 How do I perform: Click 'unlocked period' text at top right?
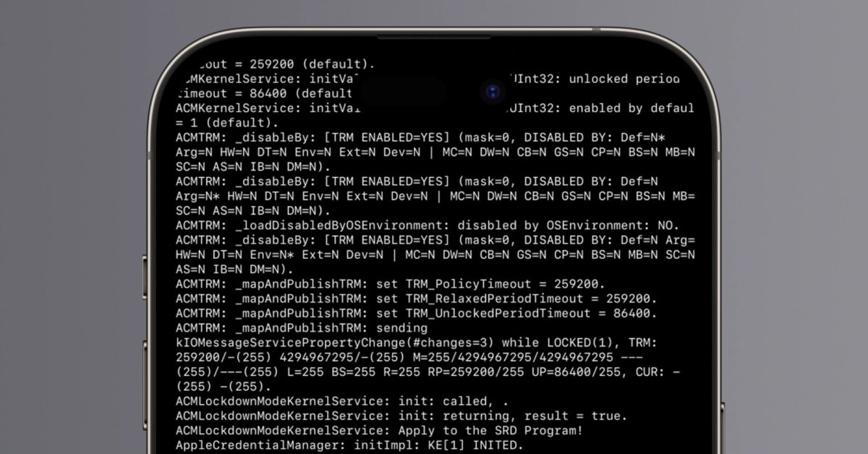[624, 78]
